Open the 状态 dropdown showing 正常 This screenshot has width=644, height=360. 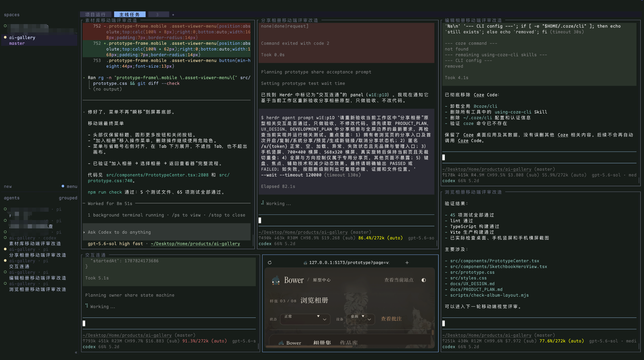tap(305, 319)
